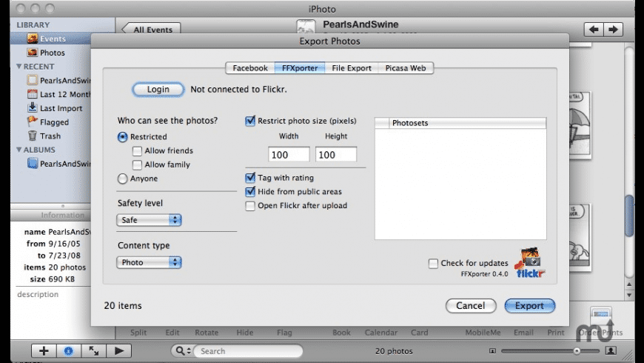The height and width of the screenshot is (363, 644).
Task: Click the scroll down arrow at right
Action: pos(629,295)
